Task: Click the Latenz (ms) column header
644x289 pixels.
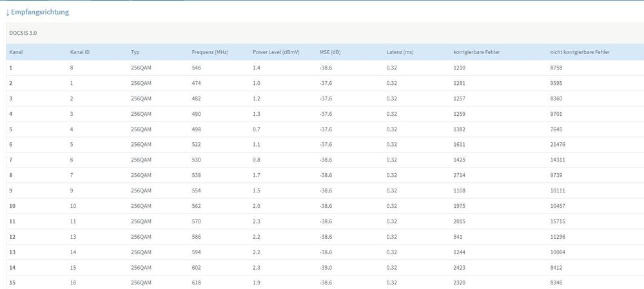Action: click(x=400, y=53)
